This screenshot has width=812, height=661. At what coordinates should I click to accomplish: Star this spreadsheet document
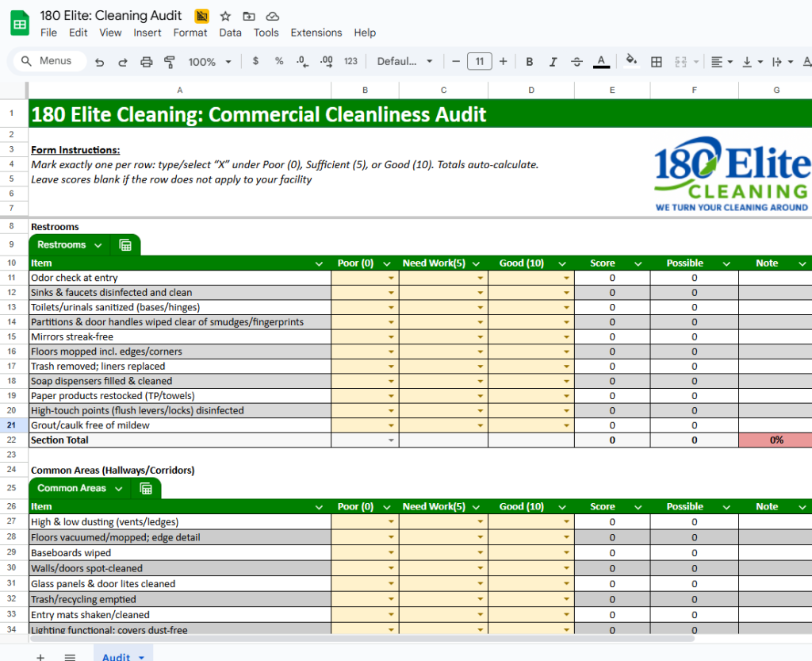pos(225,16)
